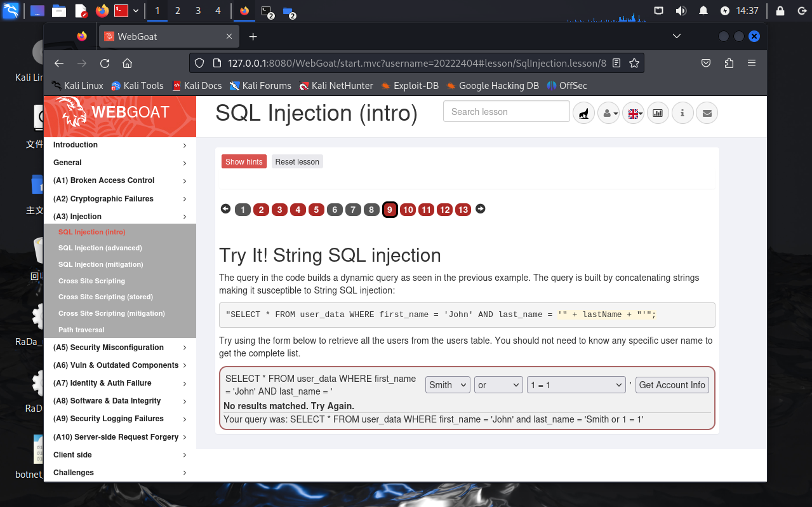Open the report card chart icon

658,113
